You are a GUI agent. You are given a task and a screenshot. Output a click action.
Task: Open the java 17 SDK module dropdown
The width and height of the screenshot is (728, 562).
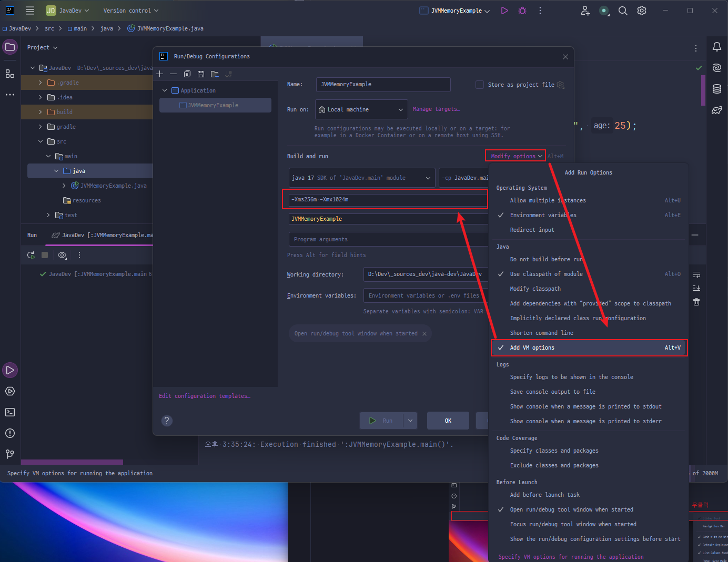point(362,178)
